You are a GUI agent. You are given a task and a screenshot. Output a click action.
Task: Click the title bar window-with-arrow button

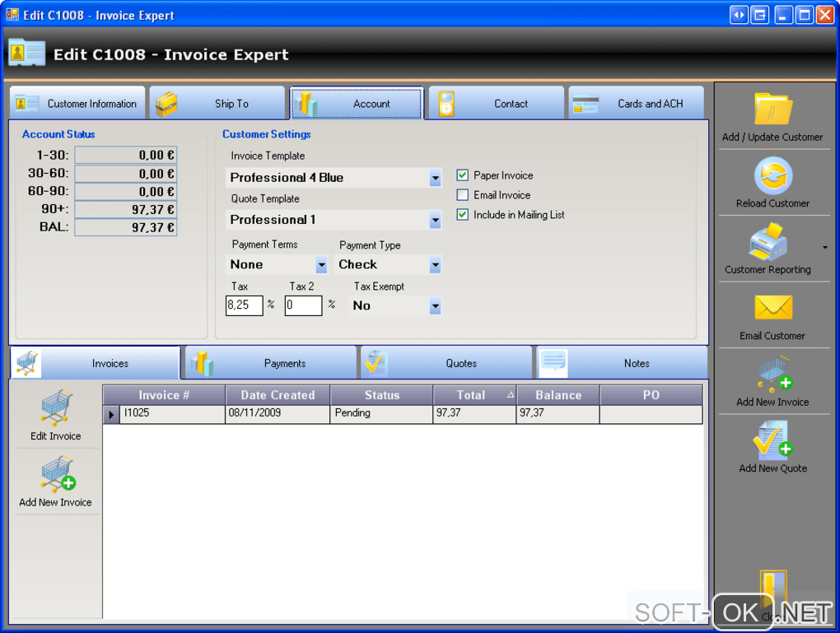[759, 15]
